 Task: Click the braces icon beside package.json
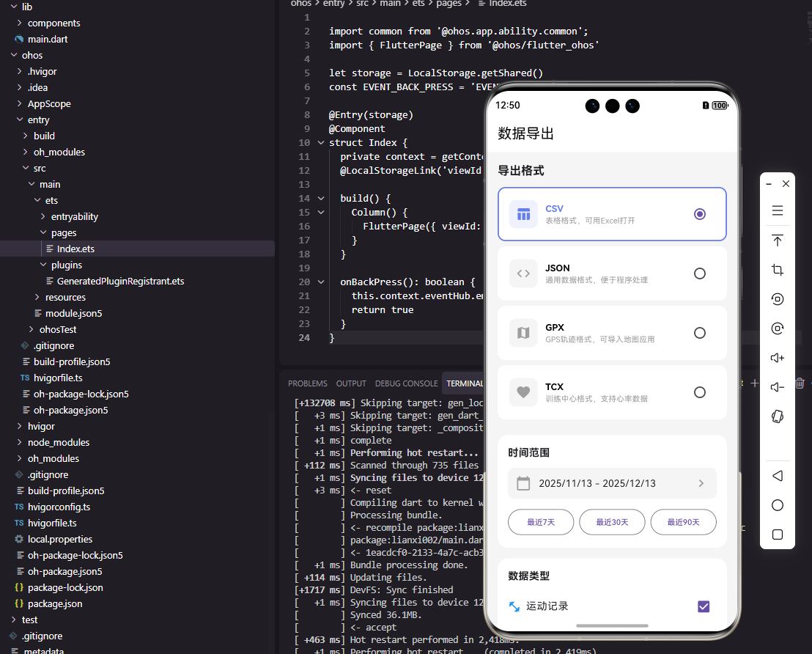point(19,603)
